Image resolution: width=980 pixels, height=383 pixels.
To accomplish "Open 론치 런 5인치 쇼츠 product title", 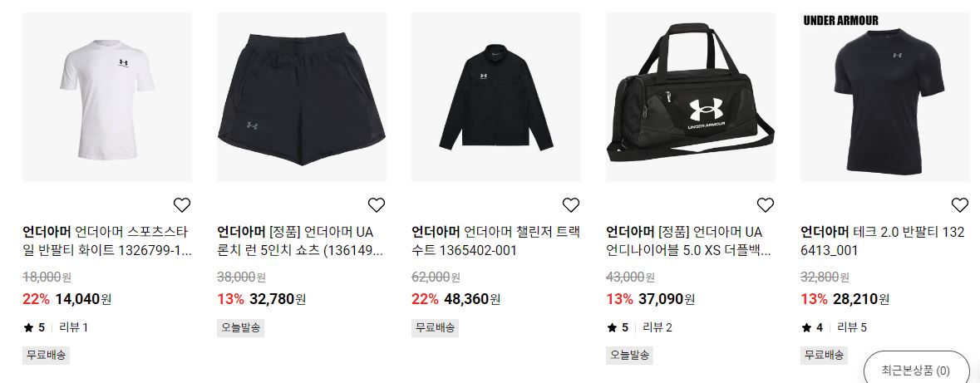I will [300, 242].
